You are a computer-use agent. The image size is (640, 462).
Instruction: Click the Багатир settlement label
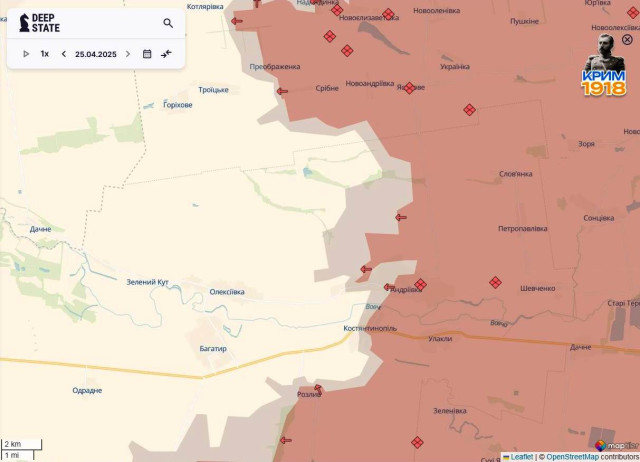point(212,349)
